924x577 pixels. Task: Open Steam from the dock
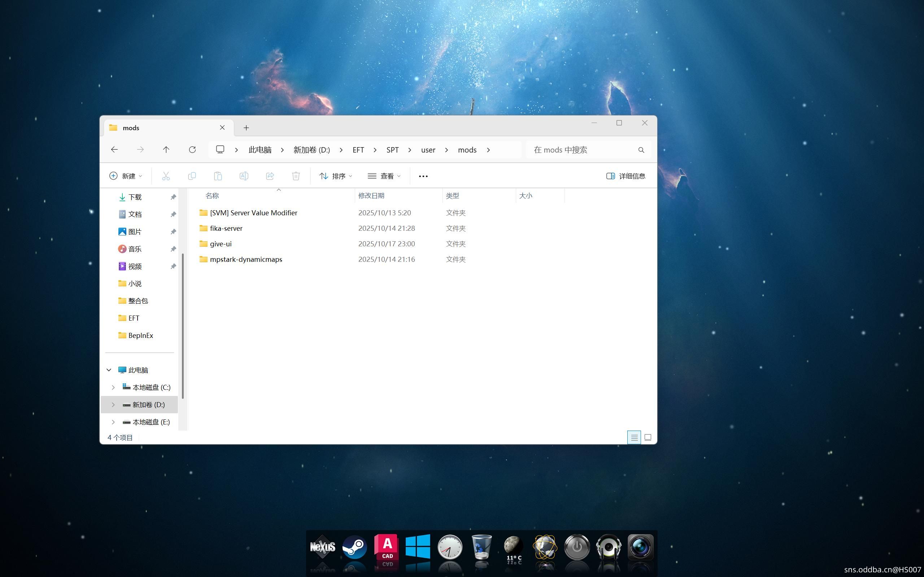click(x=354, y=547)
